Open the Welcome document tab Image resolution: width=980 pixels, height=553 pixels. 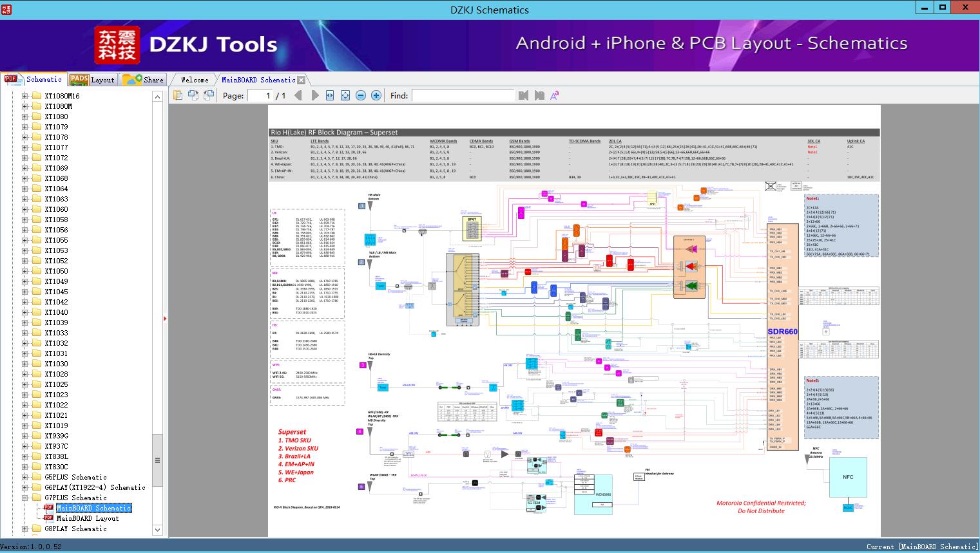click(x=194, y=80)
